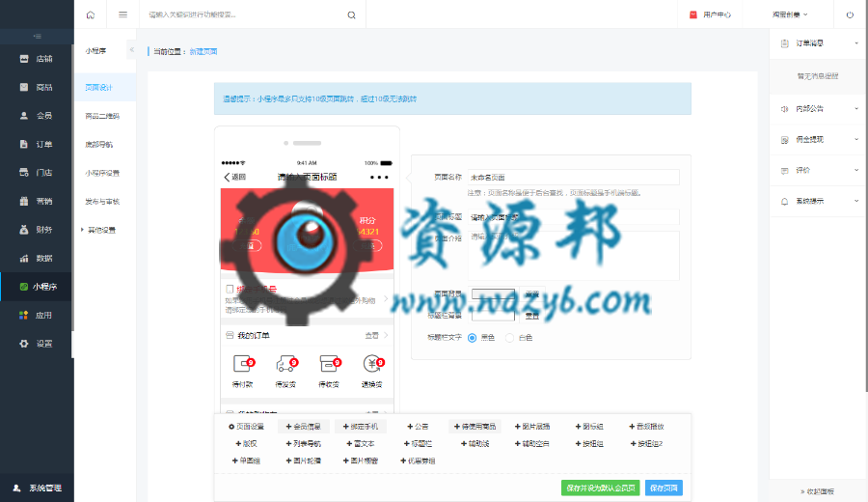Click 查看 arrow in 我的订单 row
Image resolution: width=868 pixels, height=502 pixels.
[376, 335]
